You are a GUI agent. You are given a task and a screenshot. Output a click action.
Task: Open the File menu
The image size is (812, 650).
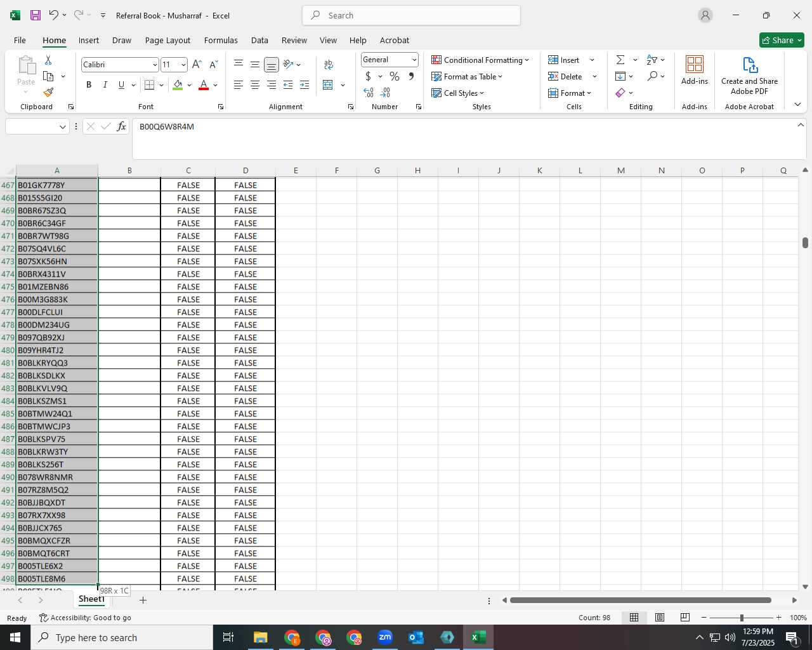pos(20,40)
